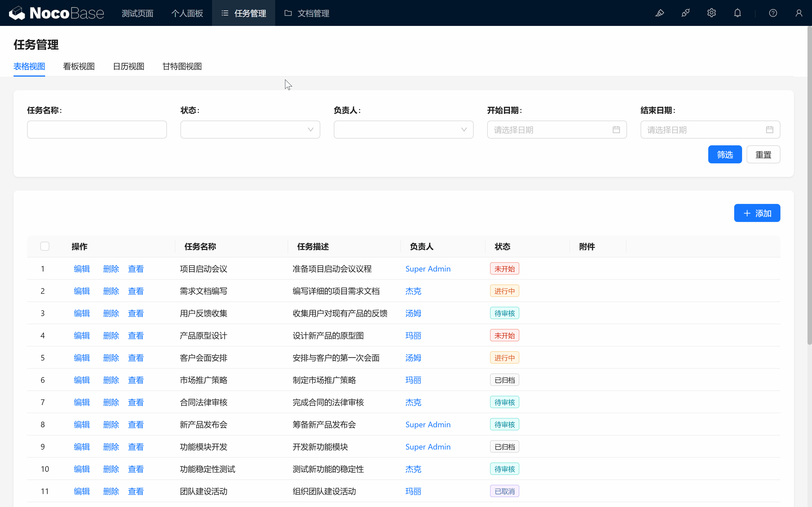Open the settings gear icon

711,13
